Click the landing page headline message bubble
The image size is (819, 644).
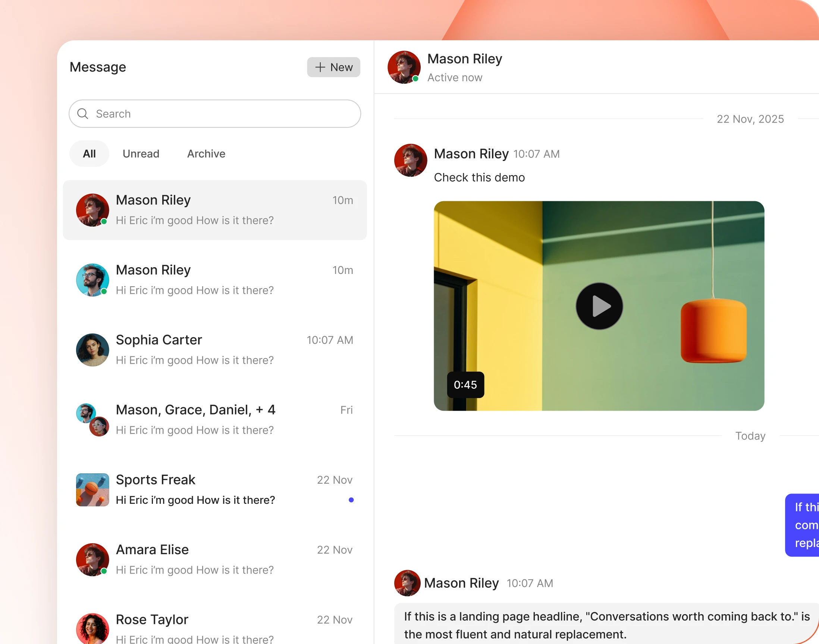(x=607, y=624)
